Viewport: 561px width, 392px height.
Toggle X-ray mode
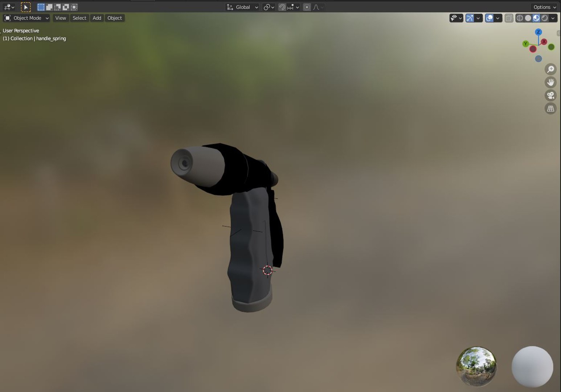(509, 18)
